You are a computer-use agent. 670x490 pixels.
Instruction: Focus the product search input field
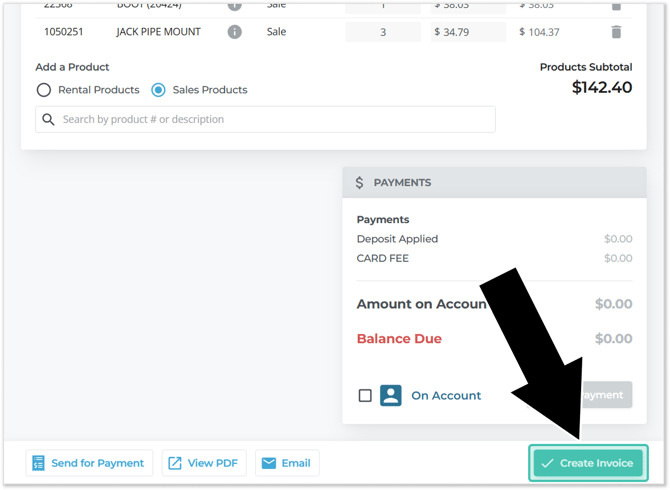[x=270, y=120]
